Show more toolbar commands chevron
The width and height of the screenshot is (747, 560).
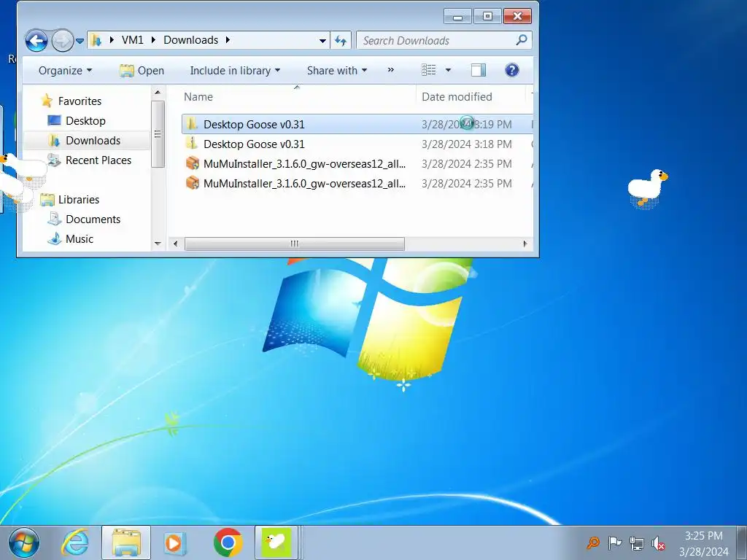[391, 70]
